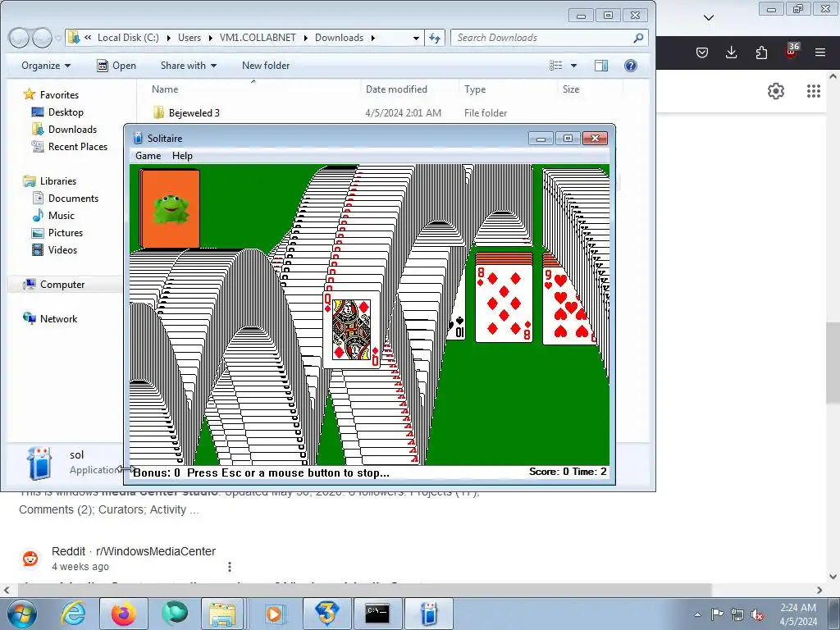
Task: Click the Search Downloads field
Action: point(542,38)
